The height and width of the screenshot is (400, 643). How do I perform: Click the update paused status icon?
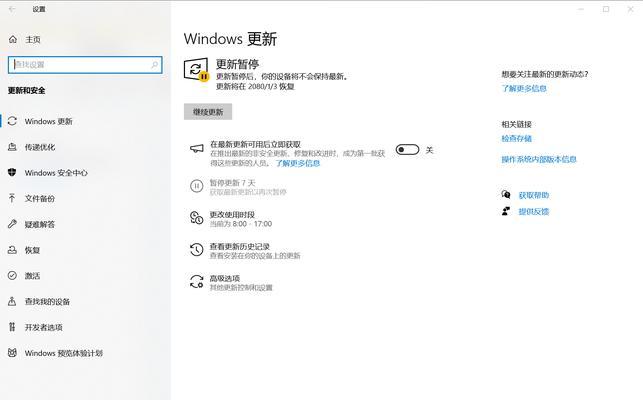[x=196, y=69]
